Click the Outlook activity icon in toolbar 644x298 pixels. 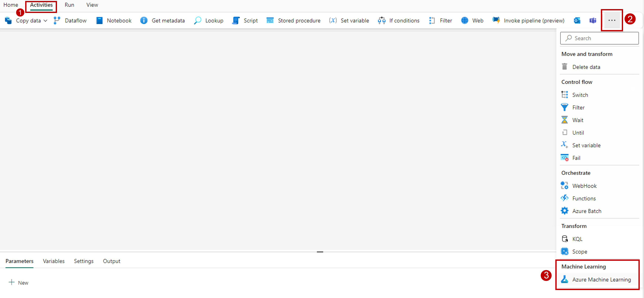click(x=577, y=21)
